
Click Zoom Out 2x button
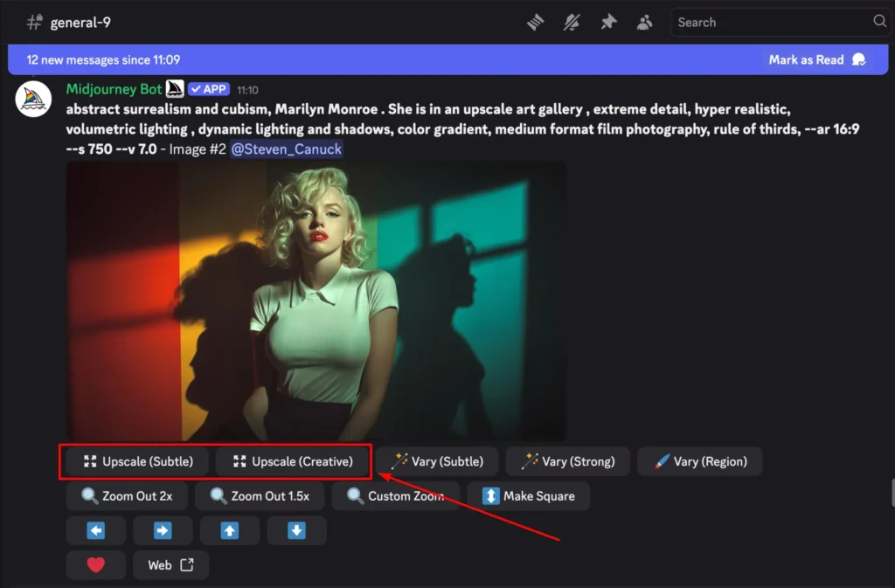pyautogui.click(x=127, y=496)
